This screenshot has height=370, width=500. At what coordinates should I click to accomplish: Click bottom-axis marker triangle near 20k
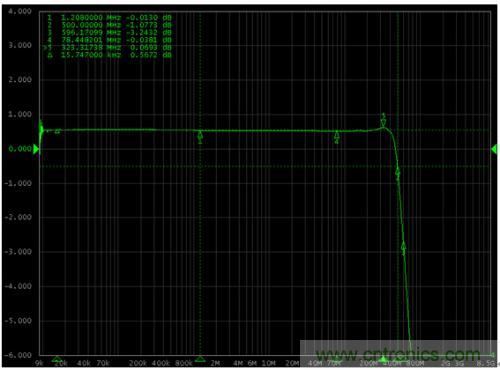pos(57,359)
